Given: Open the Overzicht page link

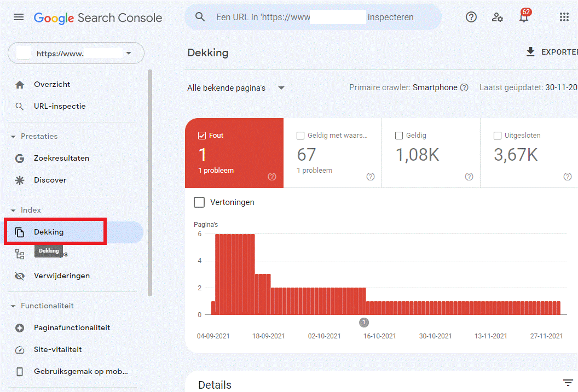Looking at the screenshot, I should coord(52,85).
